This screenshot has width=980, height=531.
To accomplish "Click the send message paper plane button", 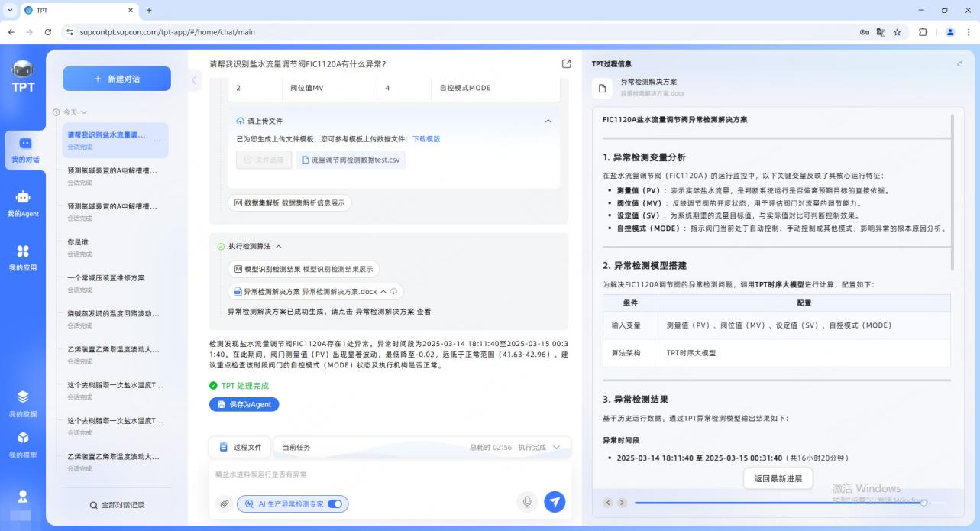I will click(555, 502).
